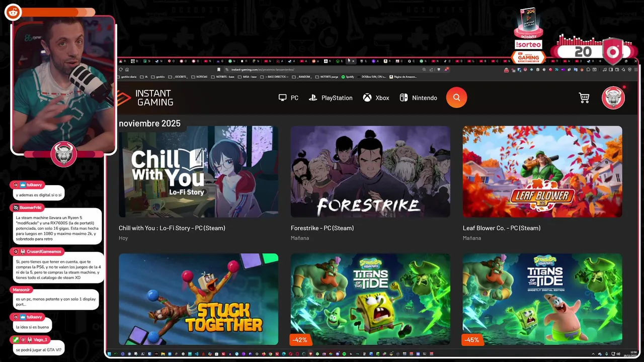Open the browser hamburger menu
The image size is (644, 362).
636,69
